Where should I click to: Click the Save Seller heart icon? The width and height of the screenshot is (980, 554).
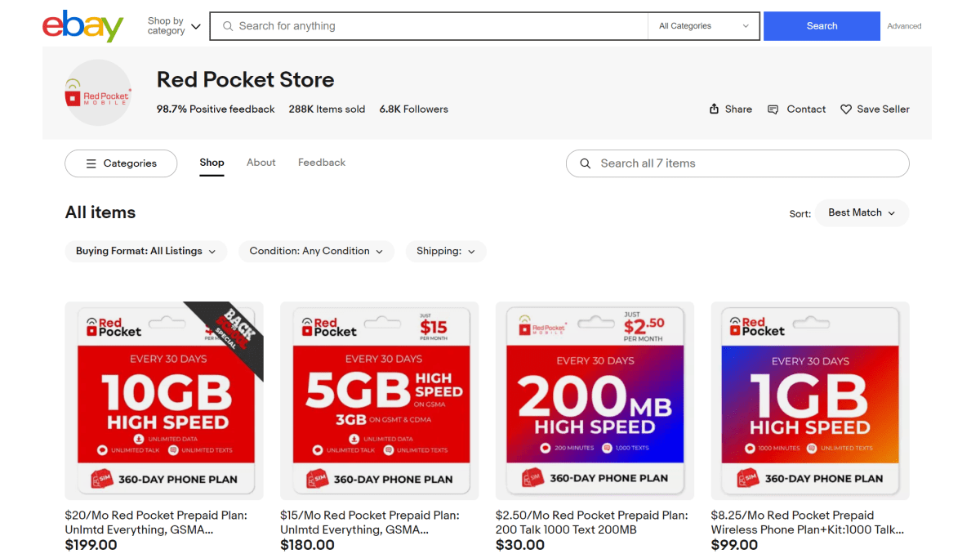click(846, 109)
